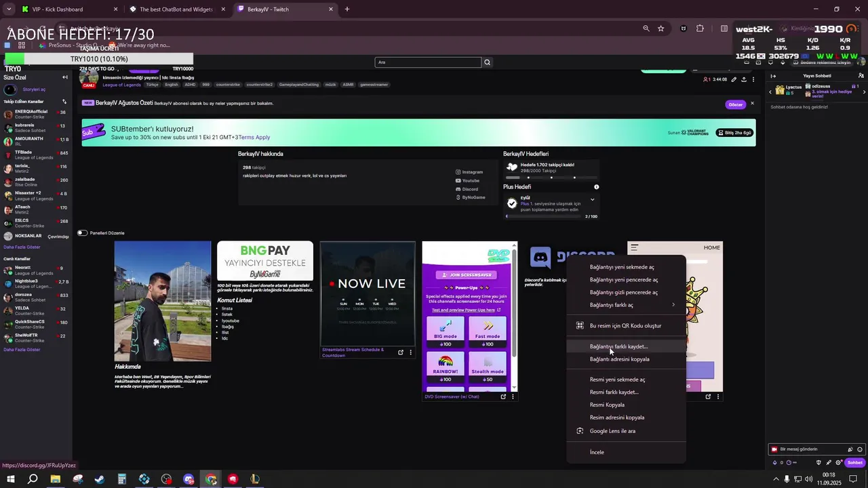Screen dimensions: 868x488
Task: Pop out the DVD Screensaver panel
Action: tap(503, 396)
